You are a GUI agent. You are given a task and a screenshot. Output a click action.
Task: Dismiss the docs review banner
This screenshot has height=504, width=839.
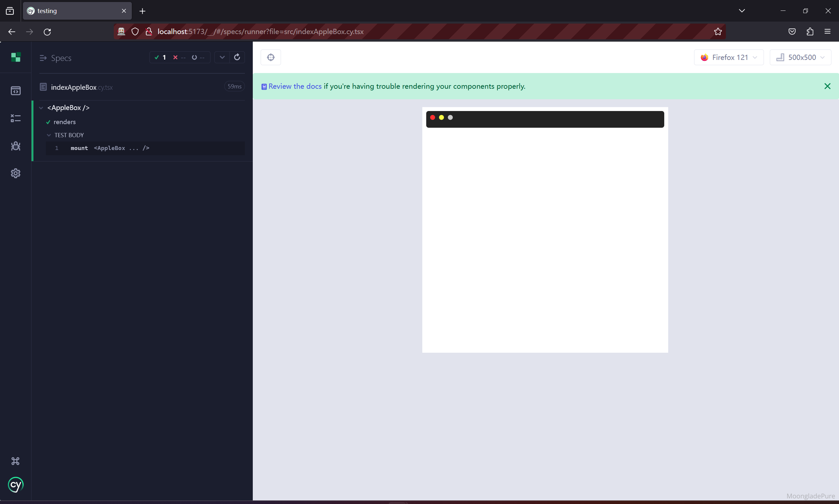pos(828,86)
